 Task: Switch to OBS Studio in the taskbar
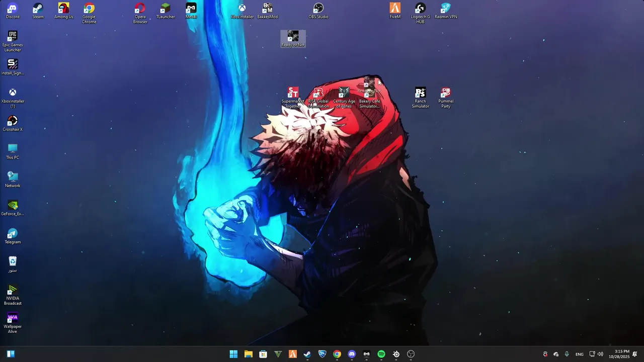pyautogui.click(x=411, y=354)
